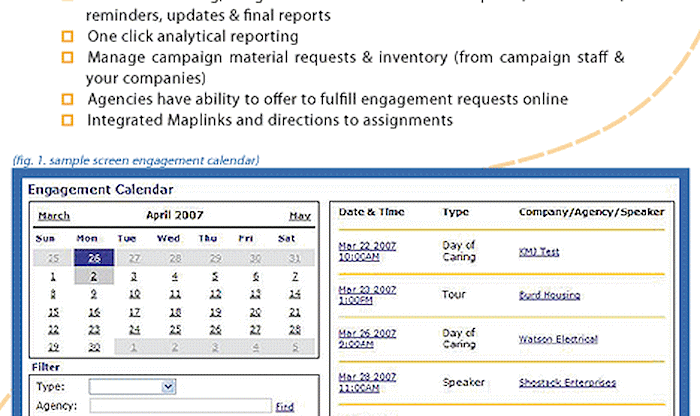Open the Type filter dropdown
The height and width of the screenshot is (416, 700).
click(132, 387)
